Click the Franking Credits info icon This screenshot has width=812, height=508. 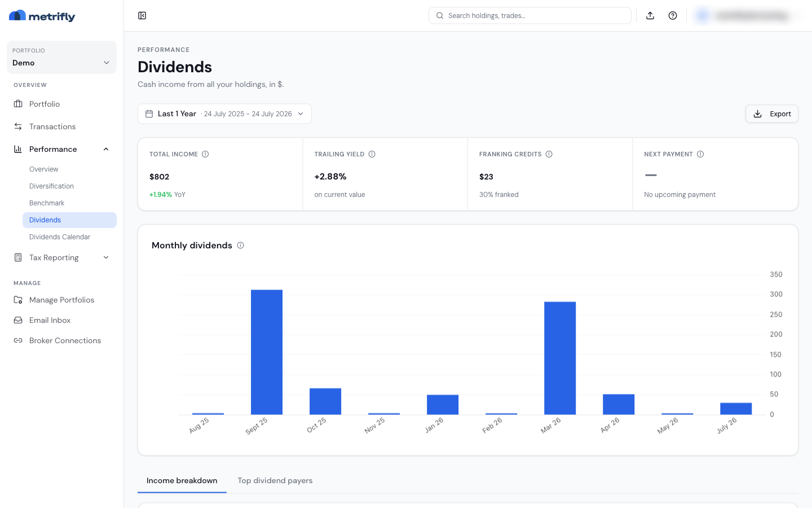549,154
